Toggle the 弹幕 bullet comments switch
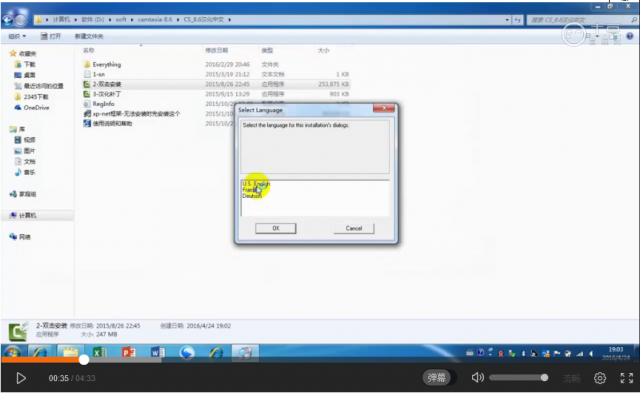This screenshot has width=640, height=393. (x=436, y=377)
